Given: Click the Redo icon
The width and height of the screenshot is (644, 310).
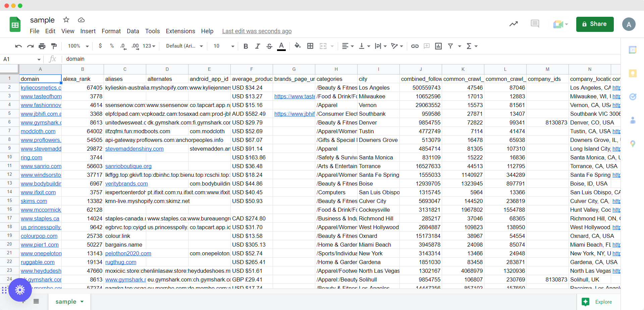Looking at the screenshot, I should pyautogui.click(x=30, y=46).
